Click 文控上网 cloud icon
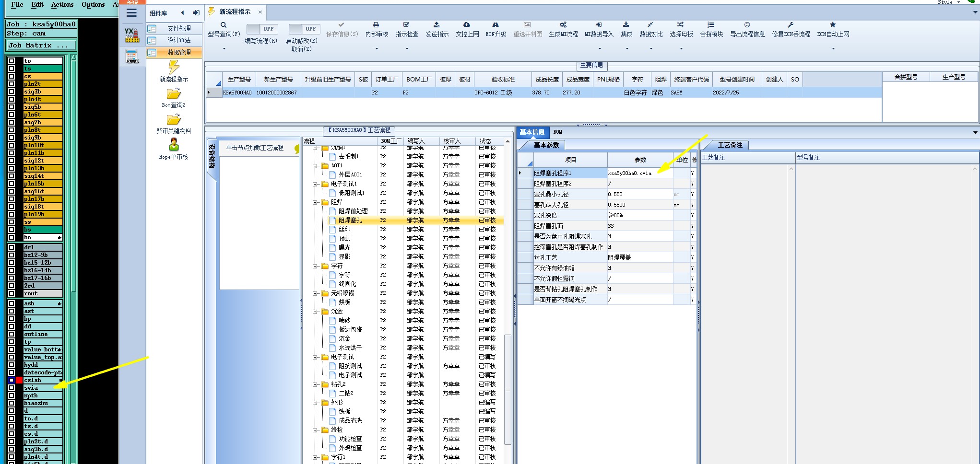 pyautogui.click(x=467, y=29)
